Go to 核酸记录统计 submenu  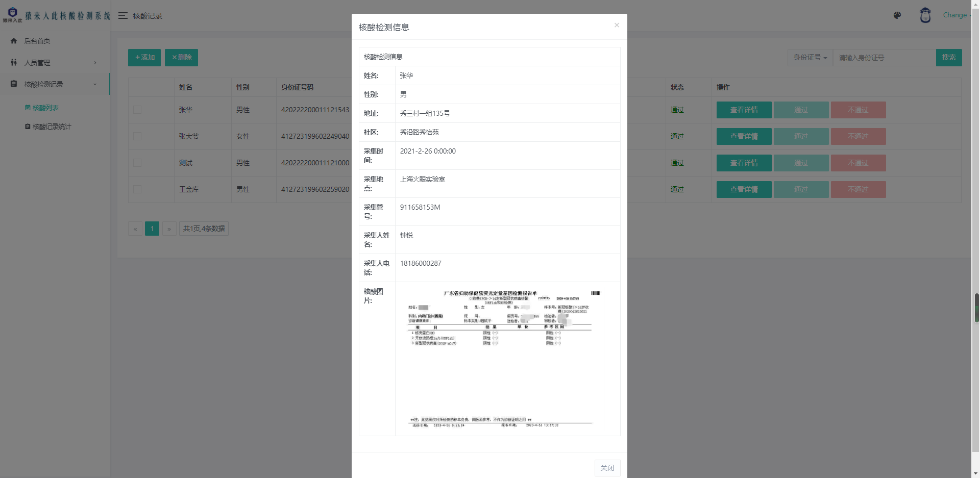pos(52,127)
